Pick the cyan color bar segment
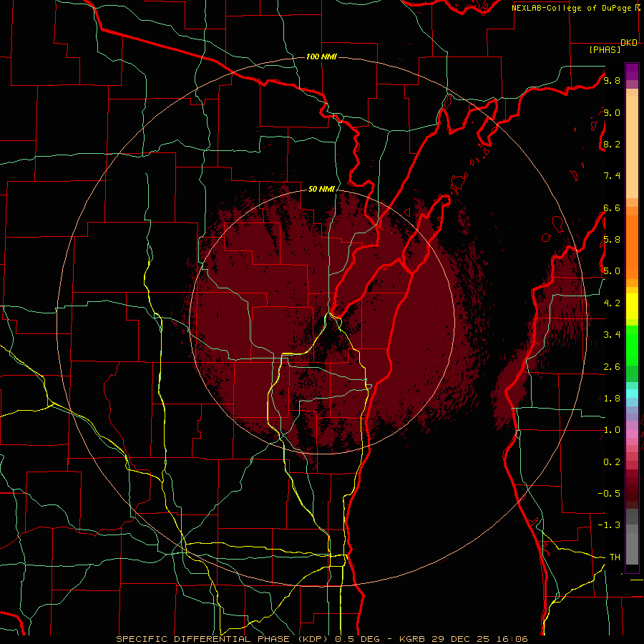644x644 pixels. click(632, 394)
